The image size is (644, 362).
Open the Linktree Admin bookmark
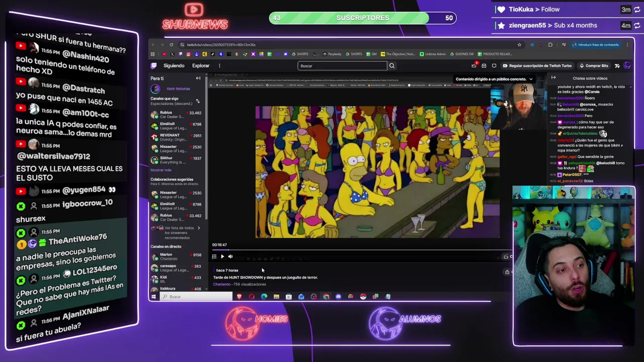tap(433, 54)
